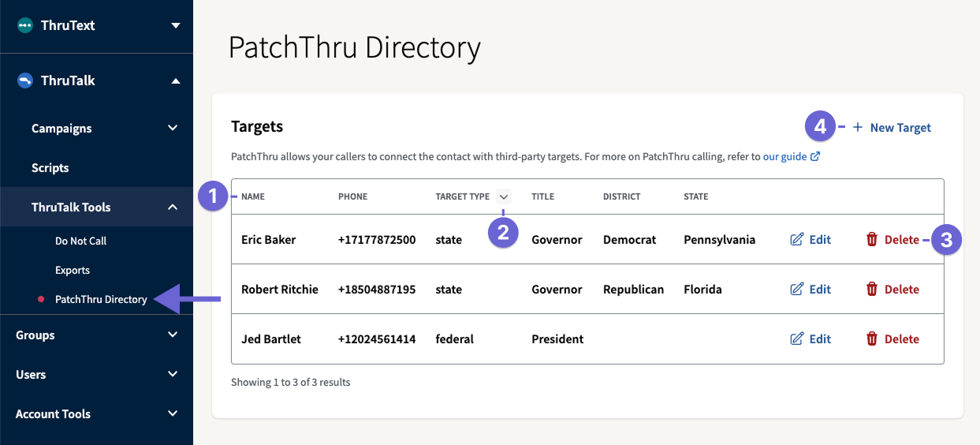Click the trash icon in Eric Baker row
This screenshot has width=980, height=445.
(872, 239)
